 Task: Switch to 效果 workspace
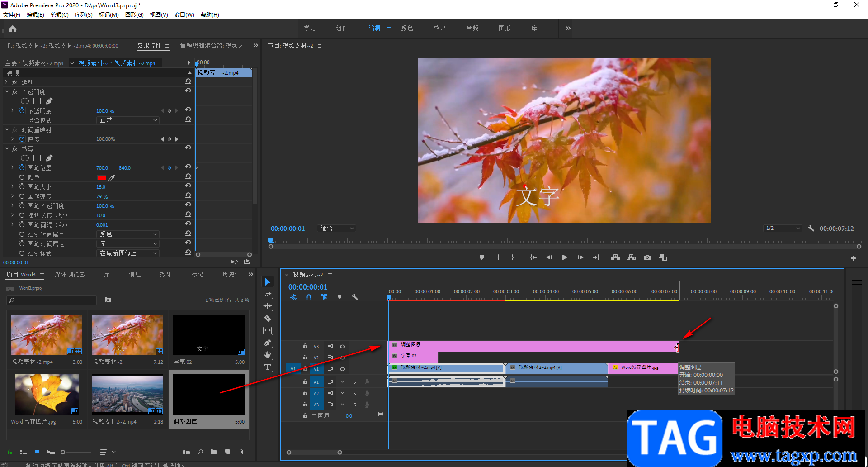pos(439,28)
